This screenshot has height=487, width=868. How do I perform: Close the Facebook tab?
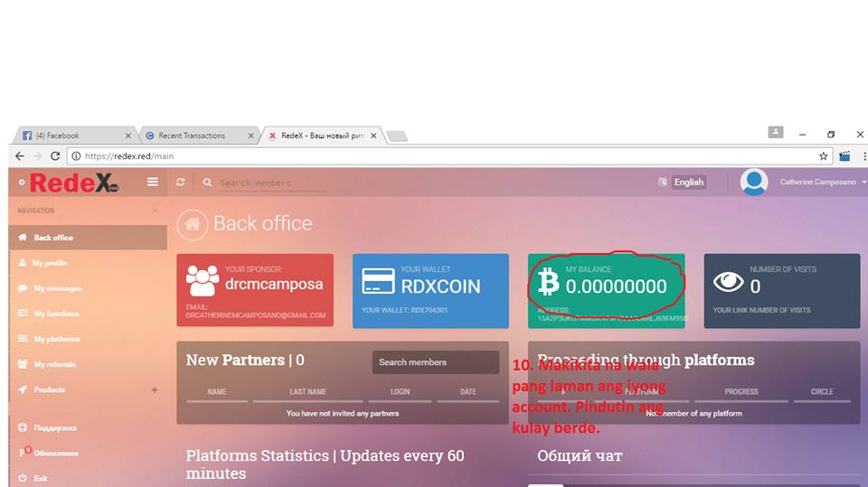[127, 136]
